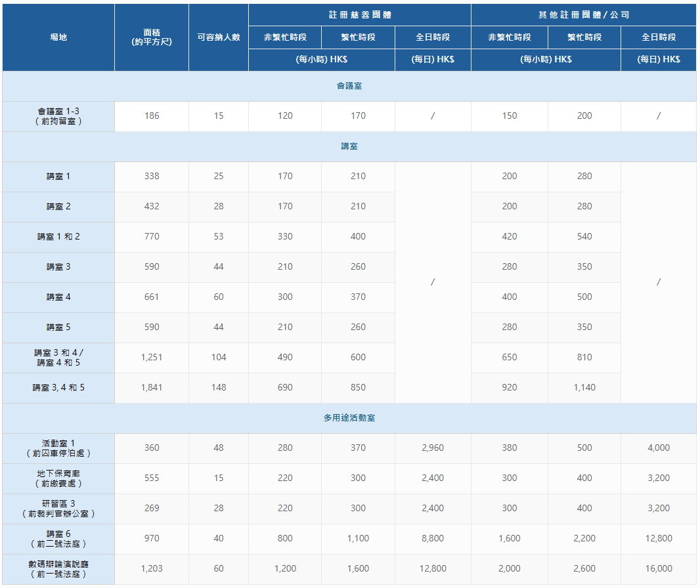Click the 講室 1 row label
This screenshot has height=588, width=700.
click(x=58, y=177)
